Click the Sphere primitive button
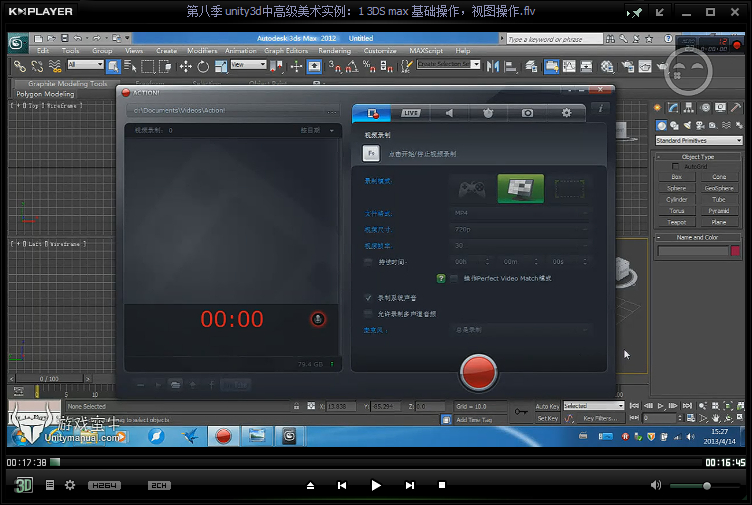This screenshot has height=505, width=752. point(676,188)
